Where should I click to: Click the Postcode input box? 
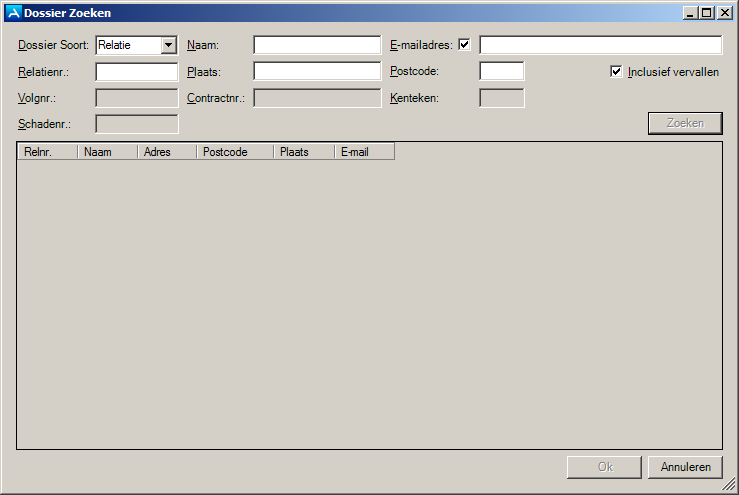click(502, 72)
